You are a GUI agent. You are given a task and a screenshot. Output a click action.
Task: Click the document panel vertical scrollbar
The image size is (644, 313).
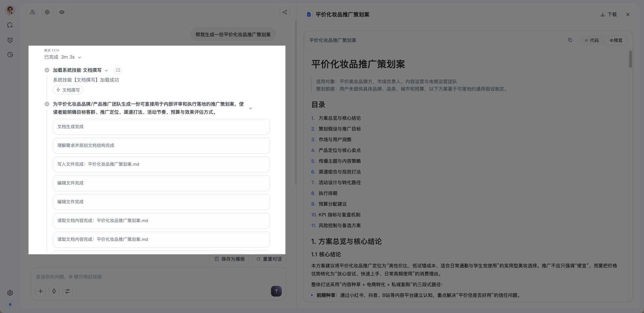click(631, 59)
